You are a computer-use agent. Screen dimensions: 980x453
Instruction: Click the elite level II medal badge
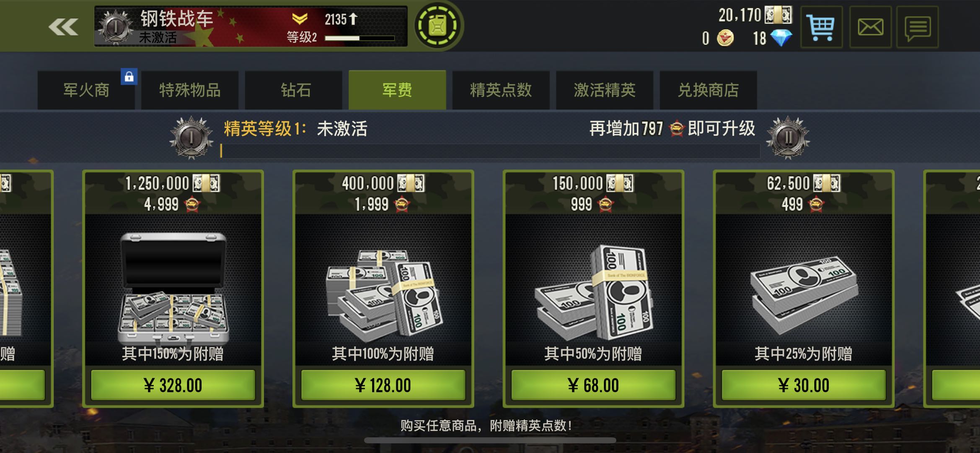click(x=788, y=138)
